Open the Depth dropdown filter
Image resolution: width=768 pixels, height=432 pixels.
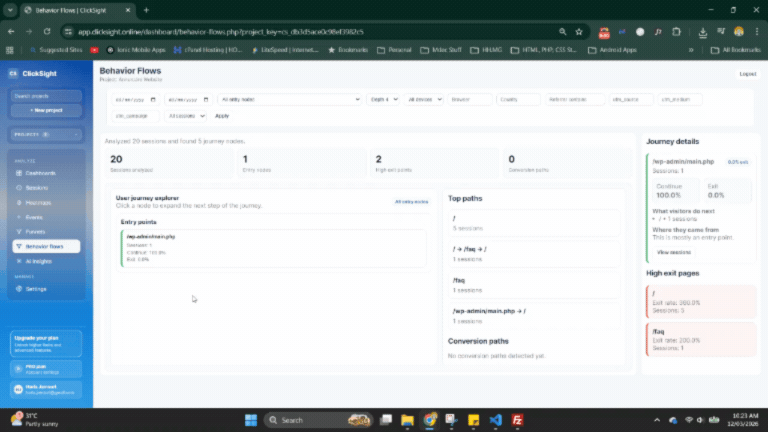point(383,100)
